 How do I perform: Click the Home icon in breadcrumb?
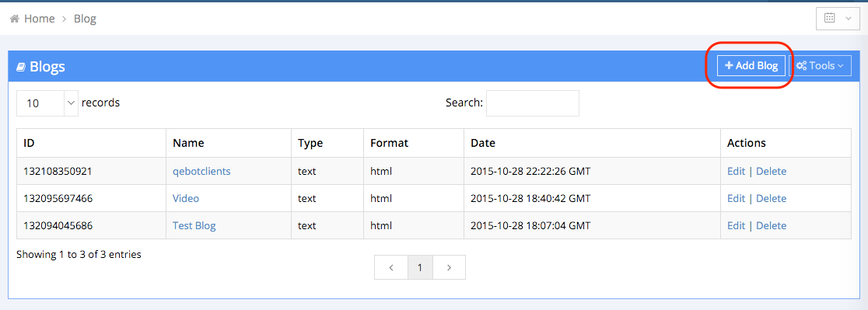(15, 19)
